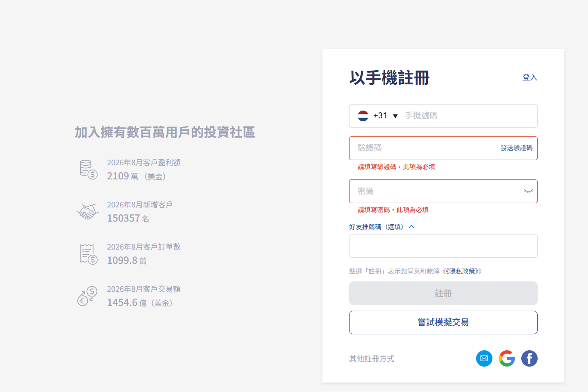This screenshot has width=588, height=392.
Task: Click the 150357 名 new clients value
Action: point(128,218)
